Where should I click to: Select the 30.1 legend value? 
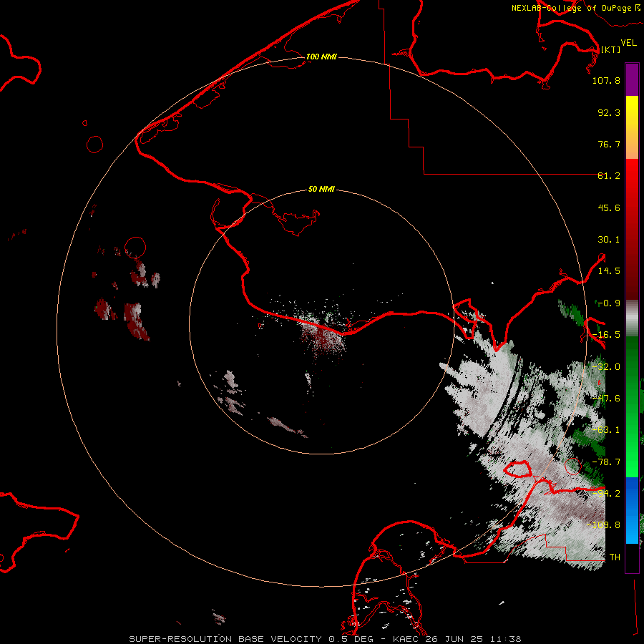coord(609,240)
